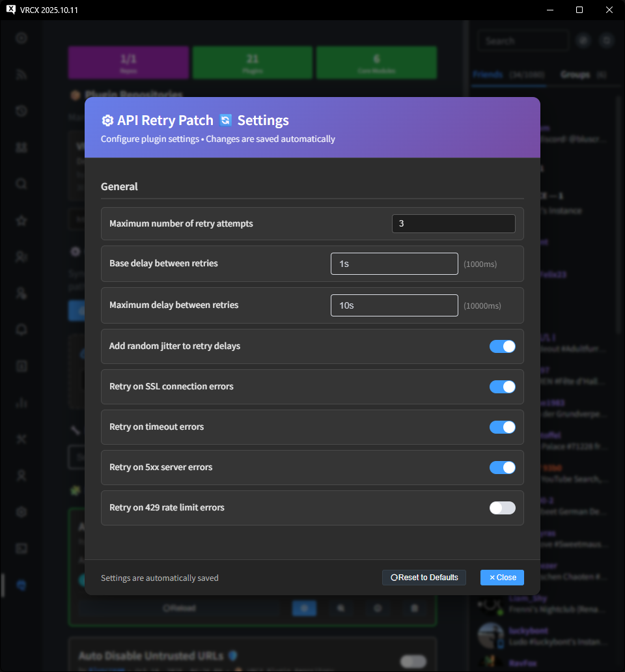Disable Retry on SSL connection errors

pyautogui.click(x=502, y=387)
